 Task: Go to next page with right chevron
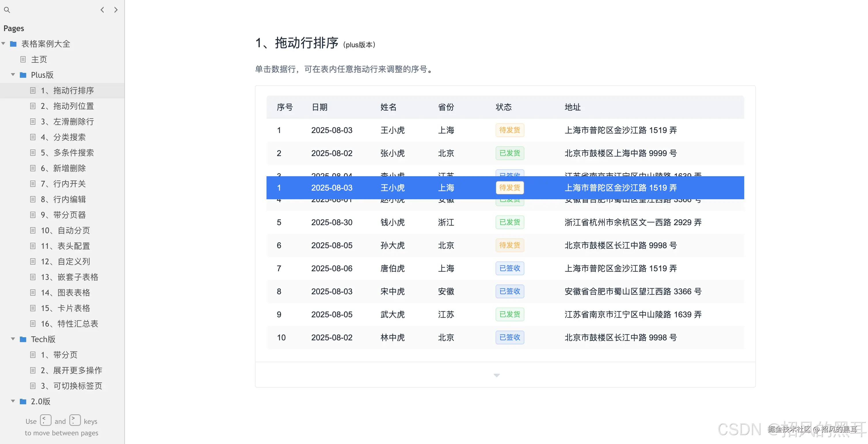pos(116,10)
